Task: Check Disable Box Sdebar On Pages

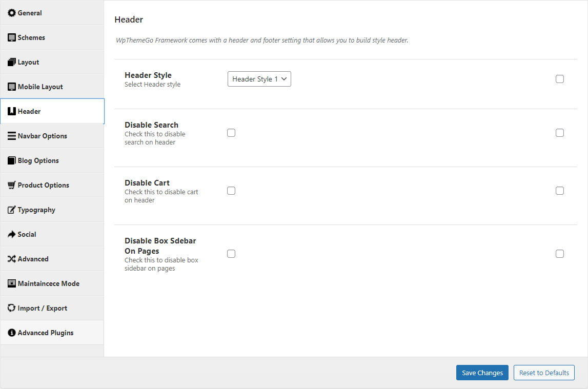Action: (231, 254)
